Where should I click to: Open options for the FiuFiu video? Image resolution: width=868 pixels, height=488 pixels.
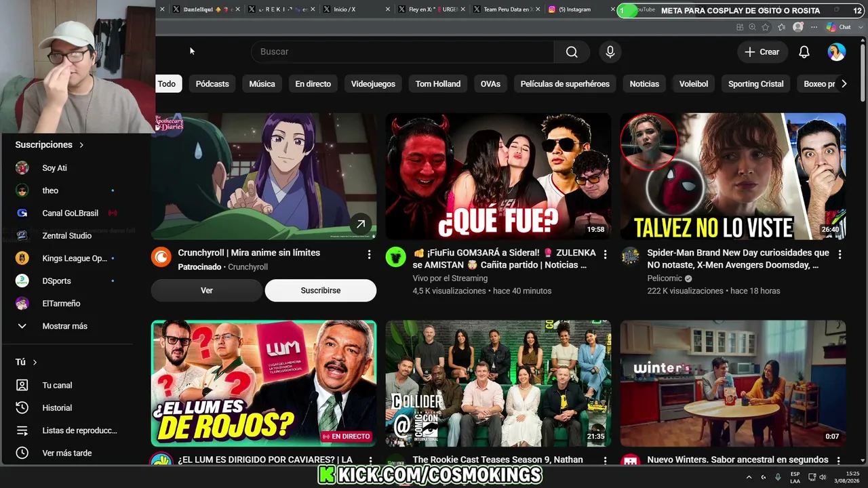coord(605,254)
